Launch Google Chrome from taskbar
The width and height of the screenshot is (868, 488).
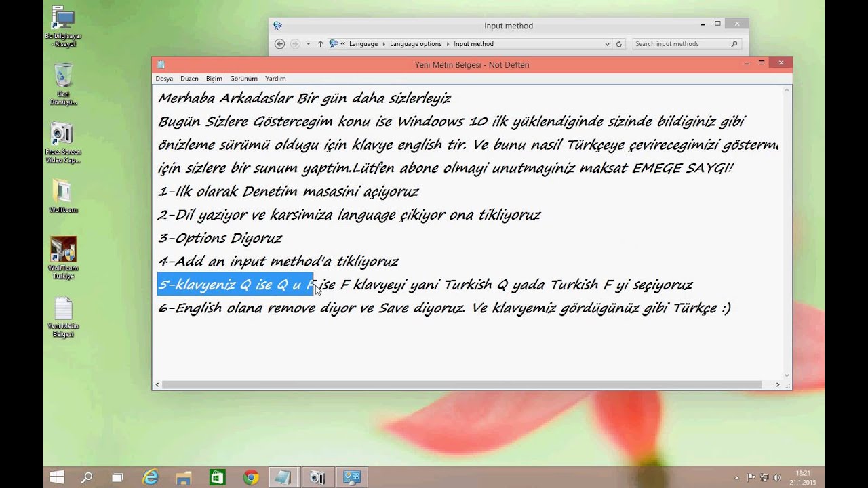pos(251,477)
